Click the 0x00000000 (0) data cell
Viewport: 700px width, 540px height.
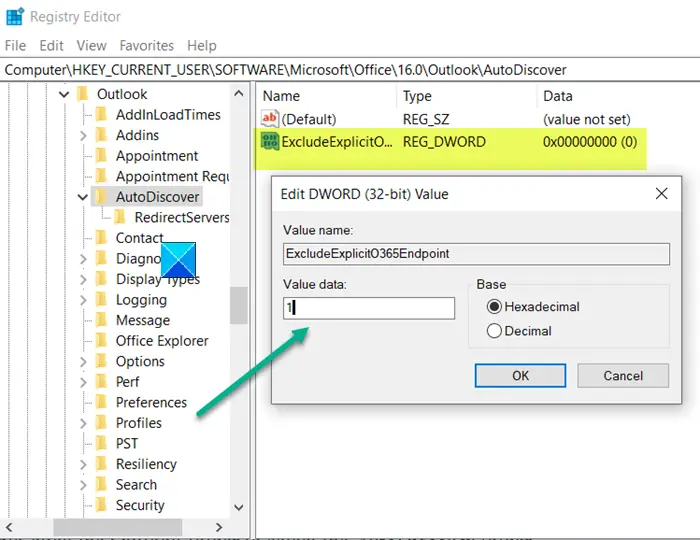coord(590,141)
